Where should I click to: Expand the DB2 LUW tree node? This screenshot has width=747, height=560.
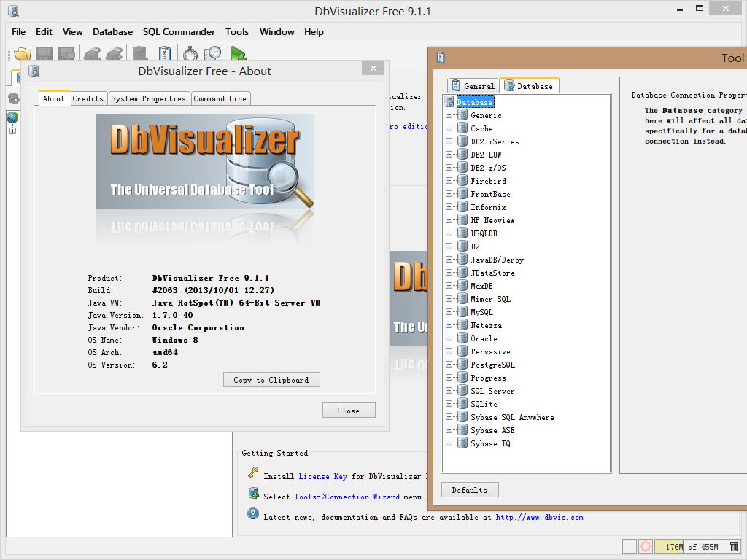tap(449, 155)
